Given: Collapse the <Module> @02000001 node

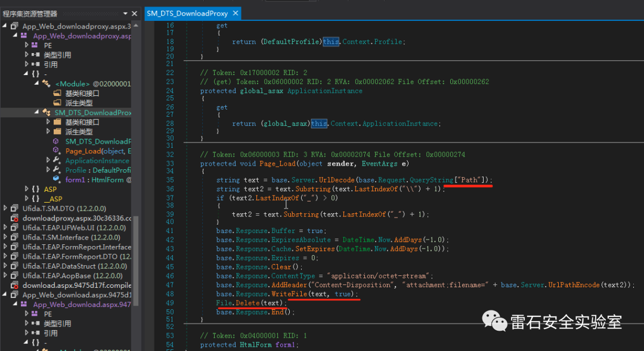Looking at the screenshot, I should point(36,83).
